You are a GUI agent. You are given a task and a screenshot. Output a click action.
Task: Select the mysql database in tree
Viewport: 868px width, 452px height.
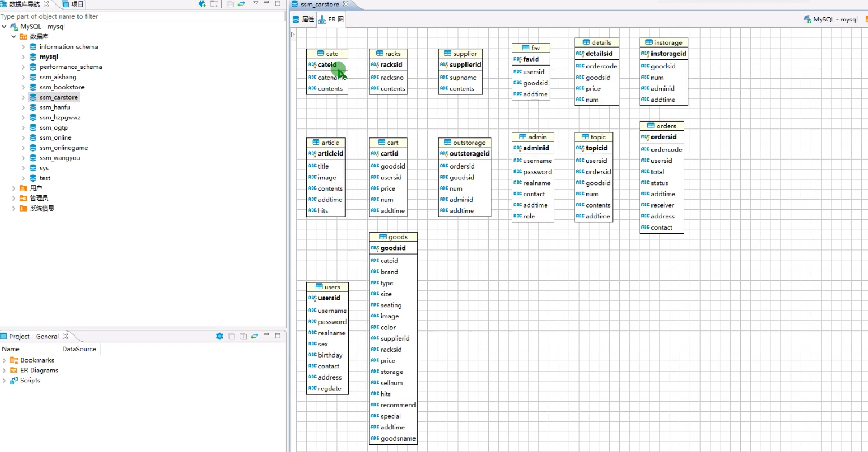49,57
